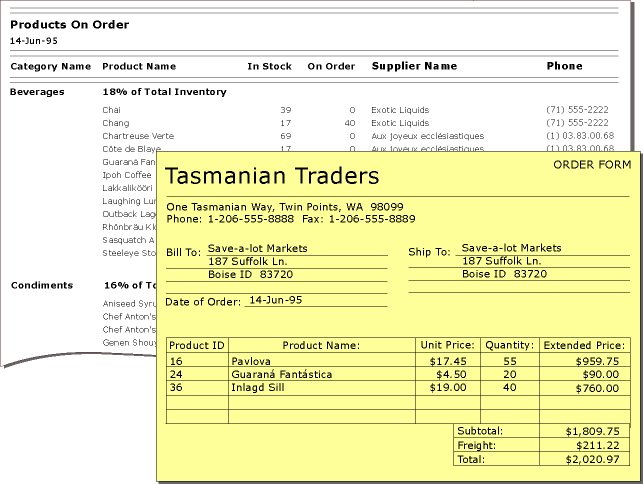Select the In Stock column header
Screen dimensions: 643x484
click(x=269, y=67)
